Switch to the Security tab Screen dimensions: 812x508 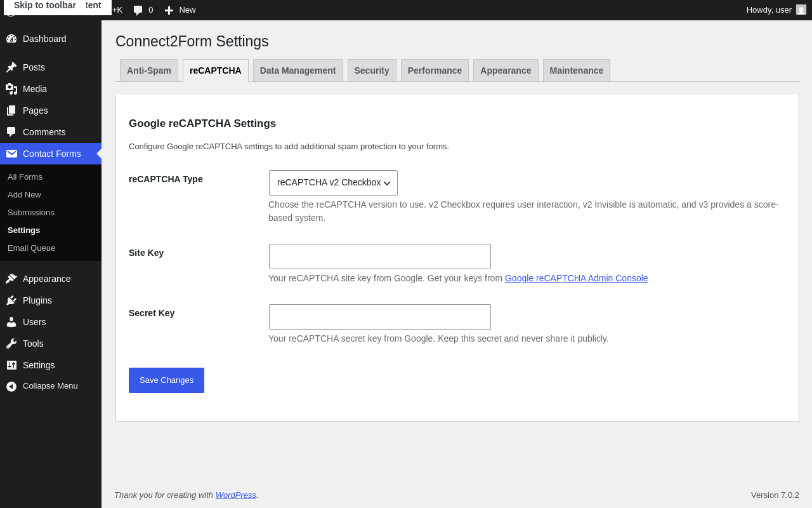pos(372,70)
